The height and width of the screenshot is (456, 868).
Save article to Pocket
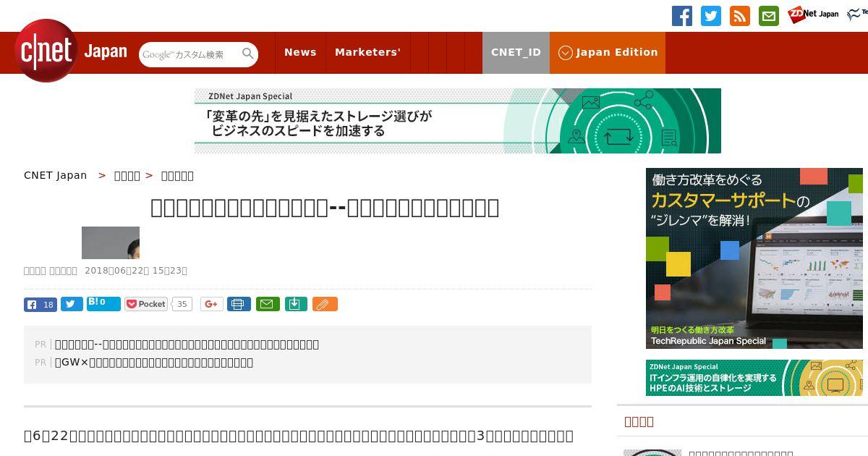pos(146,304)
